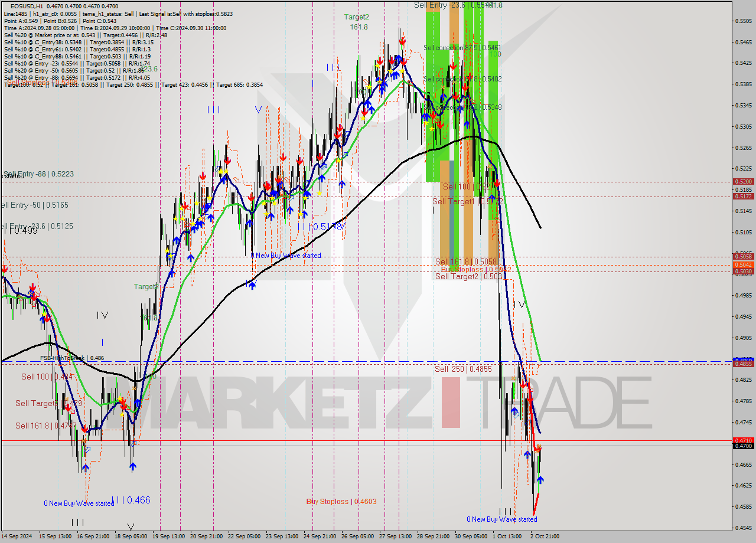This screenshot has height=543, width=756.
Task: Click the 'Sell Target1 | 0.5172' label
Action: [x=467, y=201]
